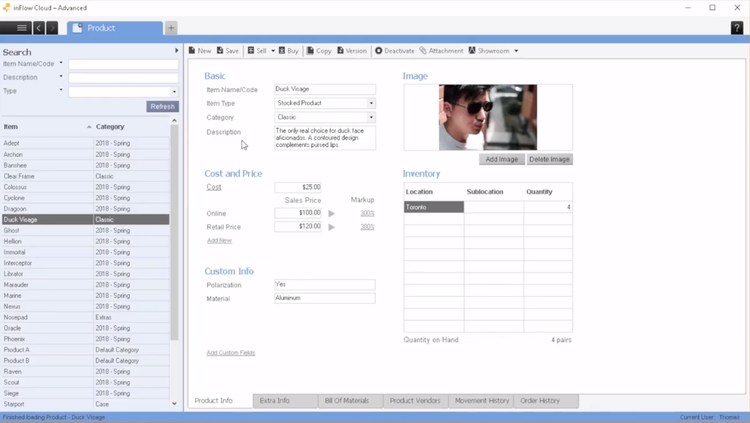Viewport: 750px width, 423px height.
Task: Click the Add Custom Fields link
Action: point(231,353)
